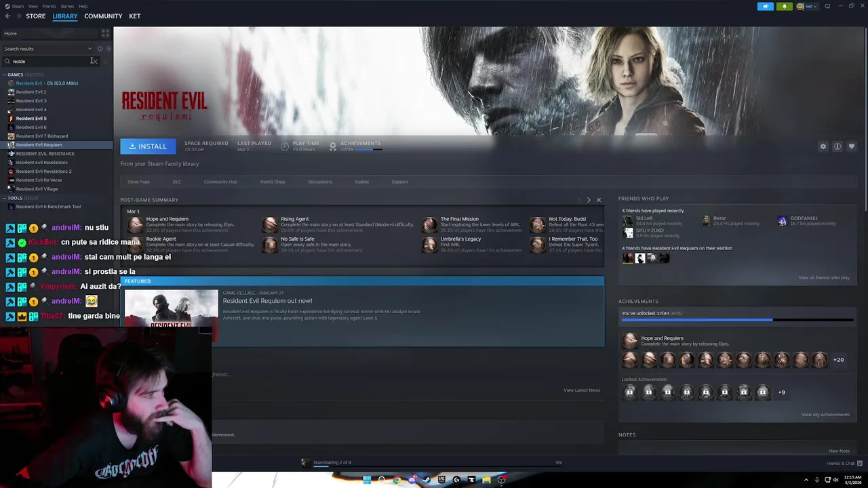The width and height of the screenshot is (868, 488).
Task: Go back with the navigation back arrow
Action: [7, 16]
